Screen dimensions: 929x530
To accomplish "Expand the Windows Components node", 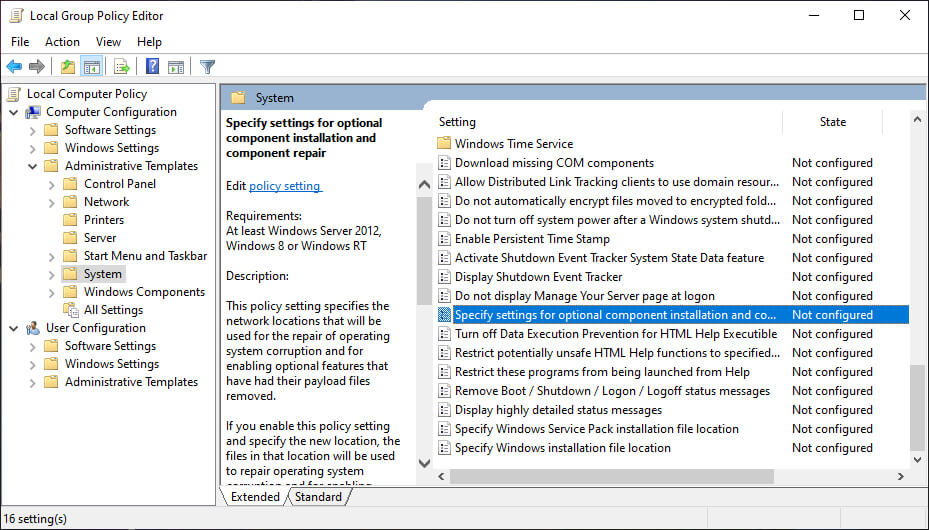I will click(x=52, y=293).
